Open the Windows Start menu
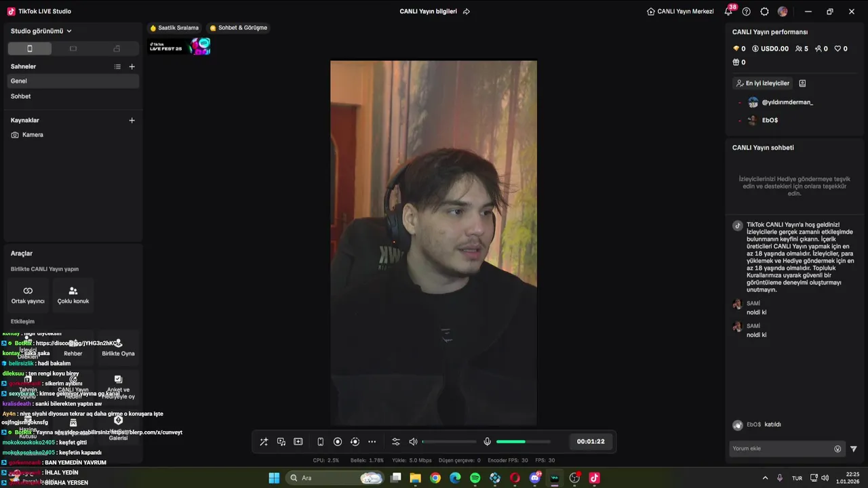The width and height of the screenshot is (868, 488). (x=274, y=478)
